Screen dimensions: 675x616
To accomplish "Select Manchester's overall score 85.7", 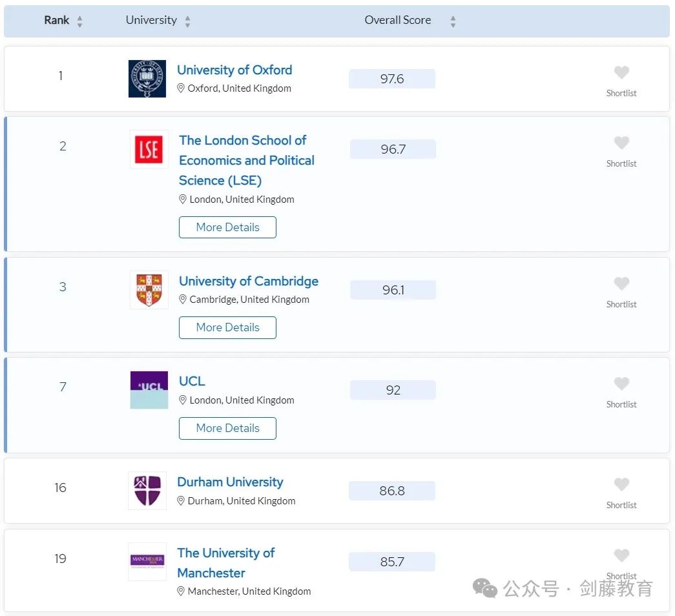I will [392, 562].
